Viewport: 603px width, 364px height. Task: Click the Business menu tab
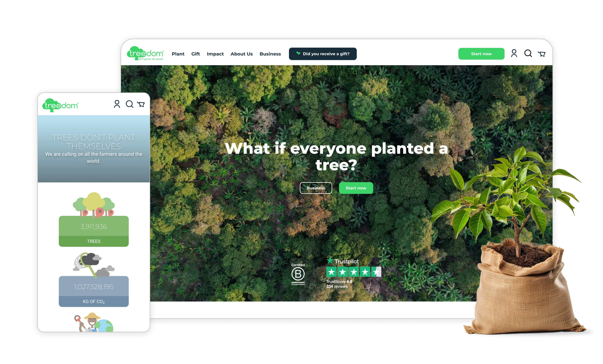click(x=270, y=54)
